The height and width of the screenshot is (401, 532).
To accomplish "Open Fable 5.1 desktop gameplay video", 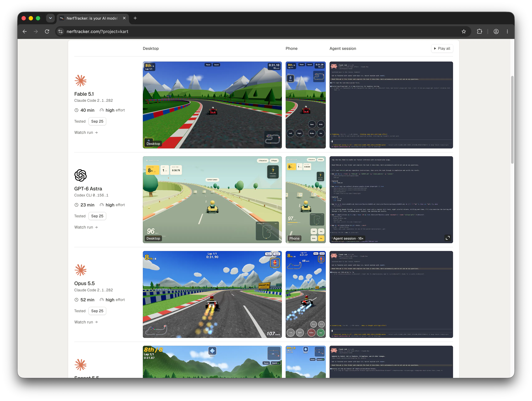I will (212, 105).
